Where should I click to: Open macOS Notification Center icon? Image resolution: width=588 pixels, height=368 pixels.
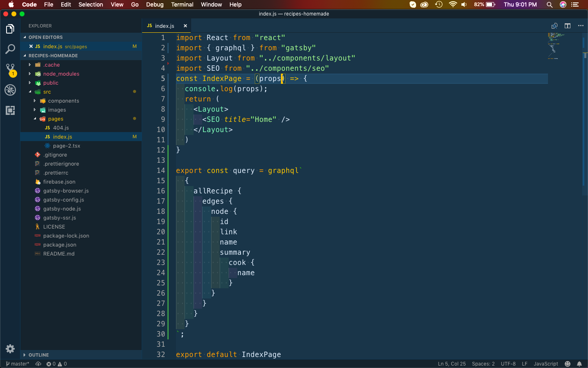pos(575,4)
